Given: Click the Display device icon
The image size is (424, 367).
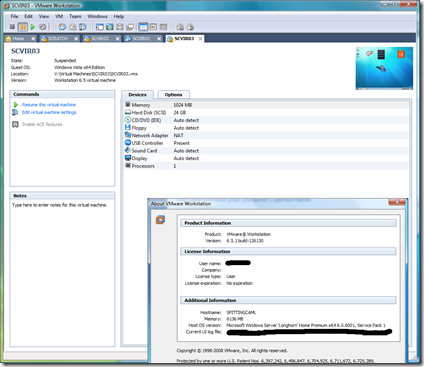Looking at the screenshot, I should coord(128,158).
